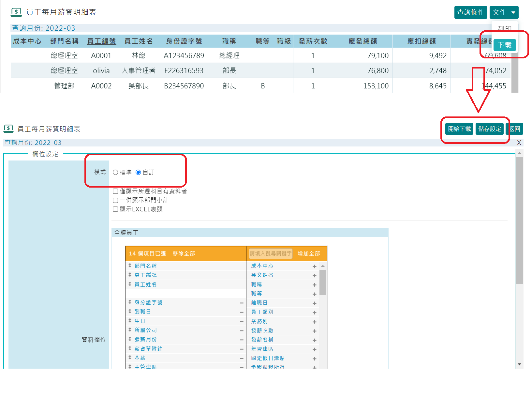Close the settings panel with the X
This screenshot has height=413, width=532.
(519, 143)
